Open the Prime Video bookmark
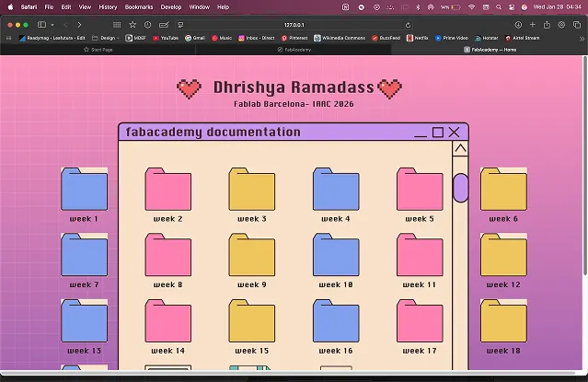This screenshot has height=382, width=588. 452,38
